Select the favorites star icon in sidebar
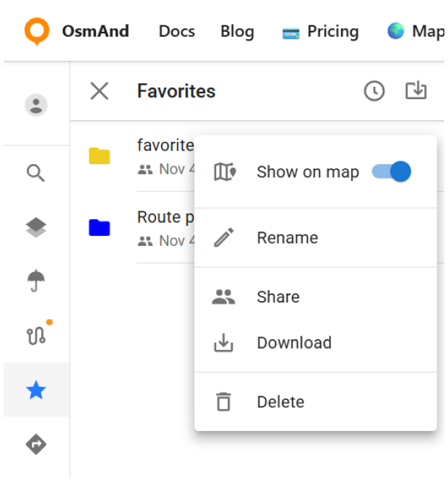The height and width of the screenshot is (481, 448). [36, 391]
